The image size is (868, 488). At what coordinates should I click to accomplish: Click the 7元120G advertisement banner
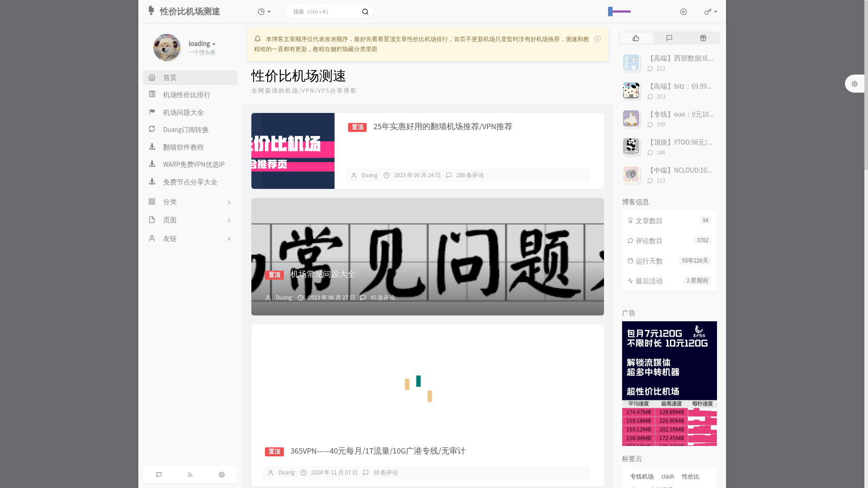[670, 384]
